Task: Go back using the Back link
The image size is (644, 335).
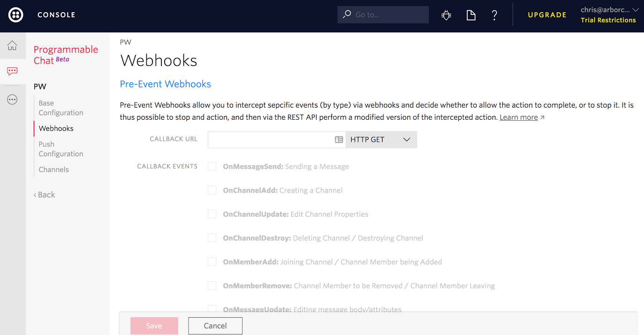Action: pyautogui.click(x=44, y=195)
